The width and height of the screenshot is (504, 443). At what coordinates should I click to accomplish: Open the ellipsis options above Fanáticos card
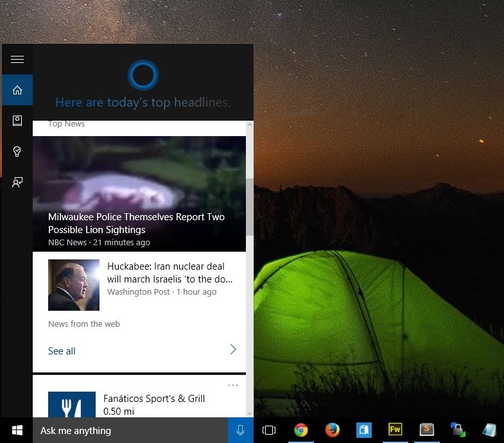point(232,385)
